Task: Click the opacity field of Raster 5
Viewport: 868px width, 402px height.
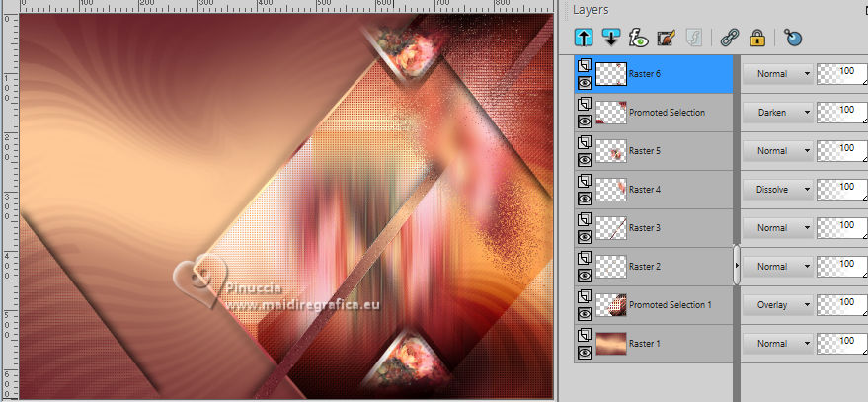Action: 842,150
